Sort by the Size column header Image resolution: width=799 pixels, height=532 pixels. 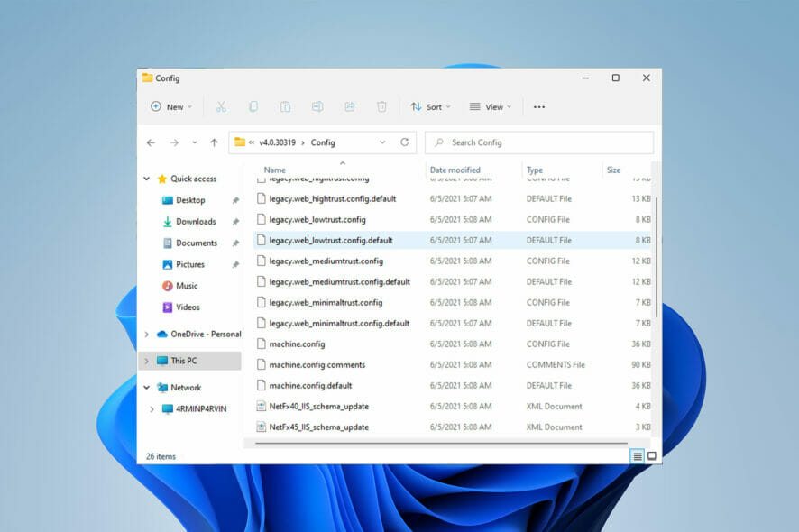point(613,170)
